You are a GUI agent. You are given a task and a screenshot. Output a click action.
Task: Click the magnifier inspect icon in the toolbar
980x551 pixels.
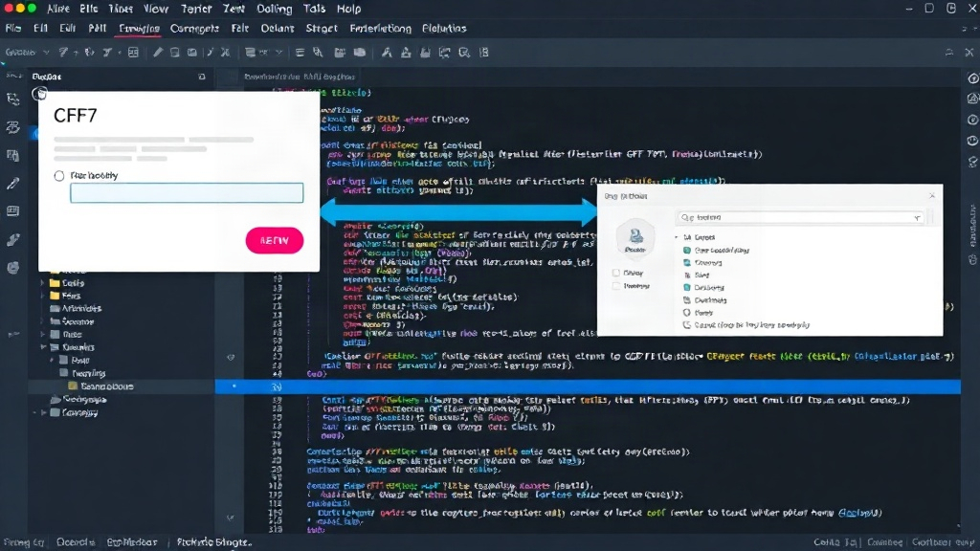tap(464, 53)
